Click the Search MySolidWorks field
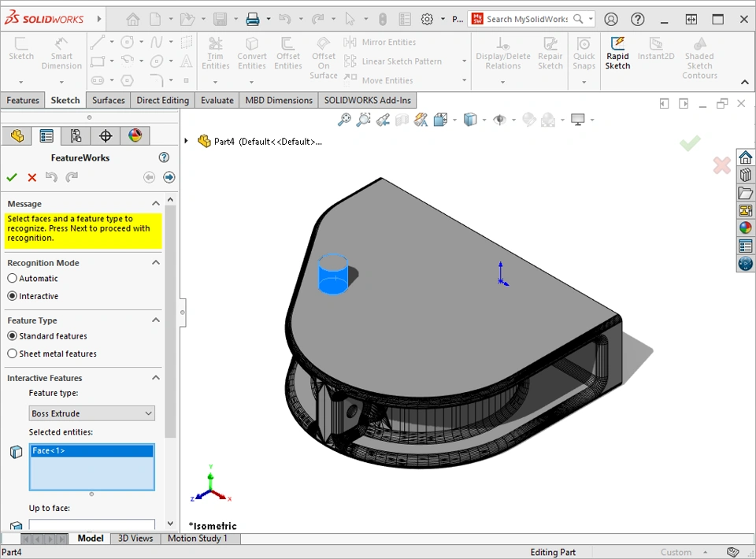756x559 pixels. pyautogui.click(x=527, y=19)
